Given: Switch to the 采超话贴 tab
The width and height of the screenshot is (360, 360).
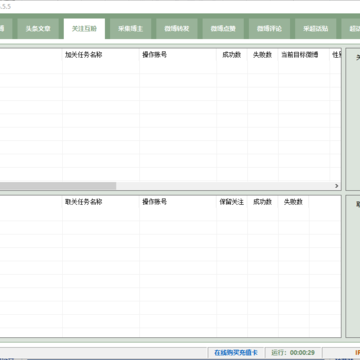Looking at the screenshot, I should pos(315,29).
